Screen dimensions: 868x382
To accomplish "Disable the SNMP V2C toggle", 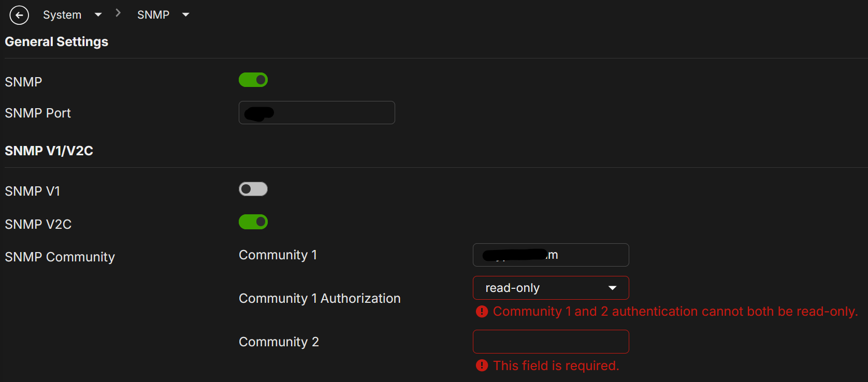I will (x=253, y=222).
